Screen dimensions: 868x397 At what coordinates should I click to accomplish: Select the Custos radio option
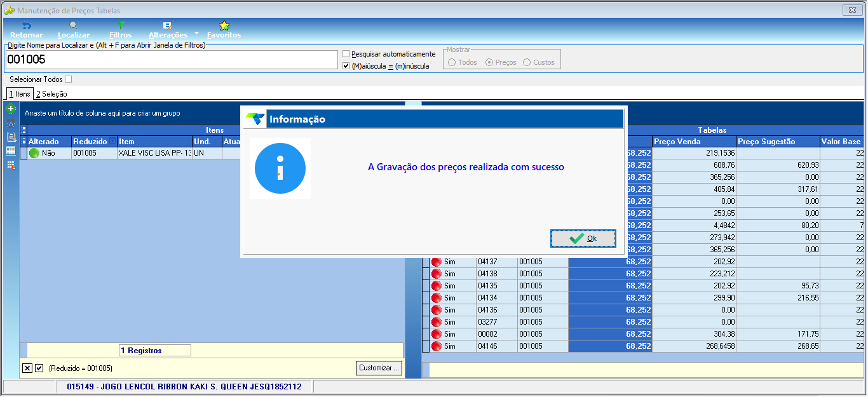527,62
